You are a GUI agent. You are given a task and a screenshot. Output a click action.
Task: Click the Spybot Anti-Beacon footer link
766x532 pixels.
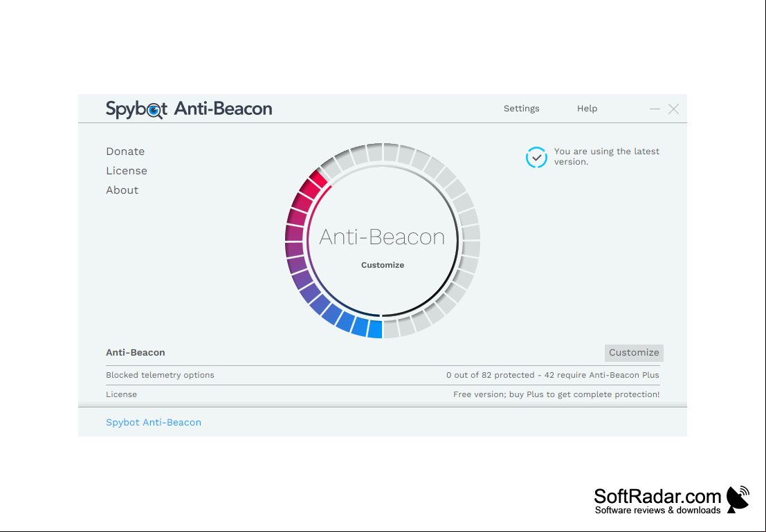(x=154, y=422)
